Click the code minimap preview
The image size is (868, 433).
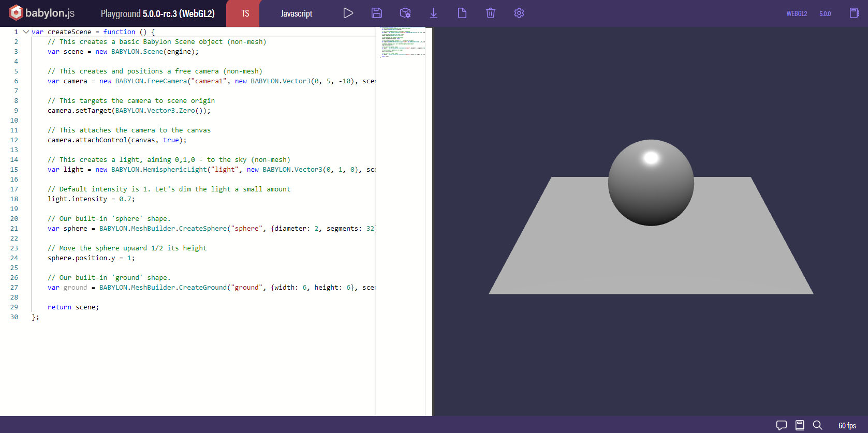click(x=403, y=42)
